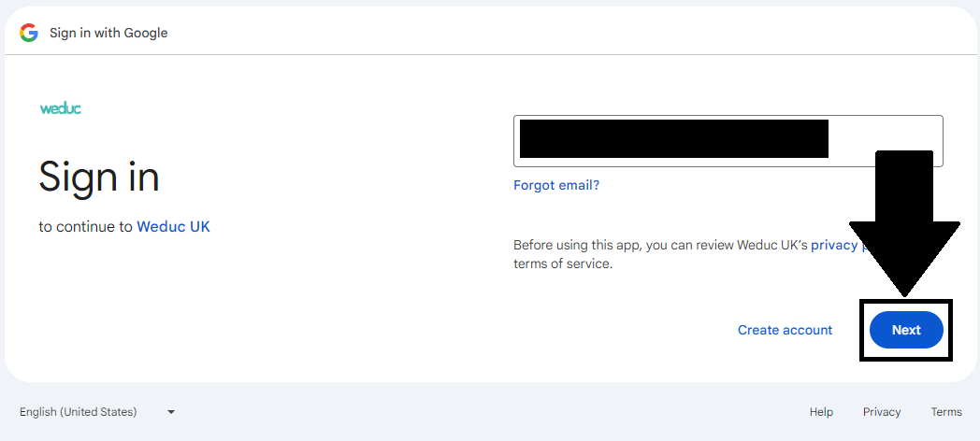Click the redacted email value in field

tap(673, 138)
